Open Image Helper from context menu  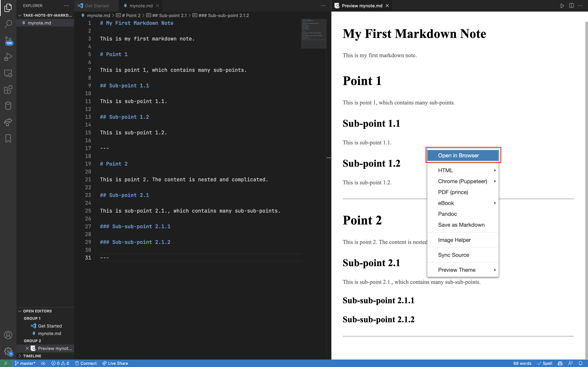[463, 240]
